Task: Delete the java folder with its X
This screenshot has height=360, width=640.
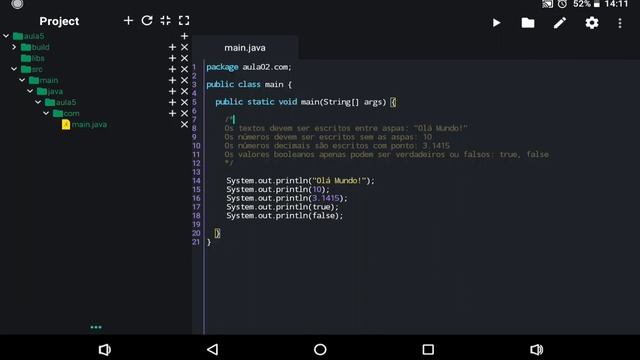Action: pos(184,91)
